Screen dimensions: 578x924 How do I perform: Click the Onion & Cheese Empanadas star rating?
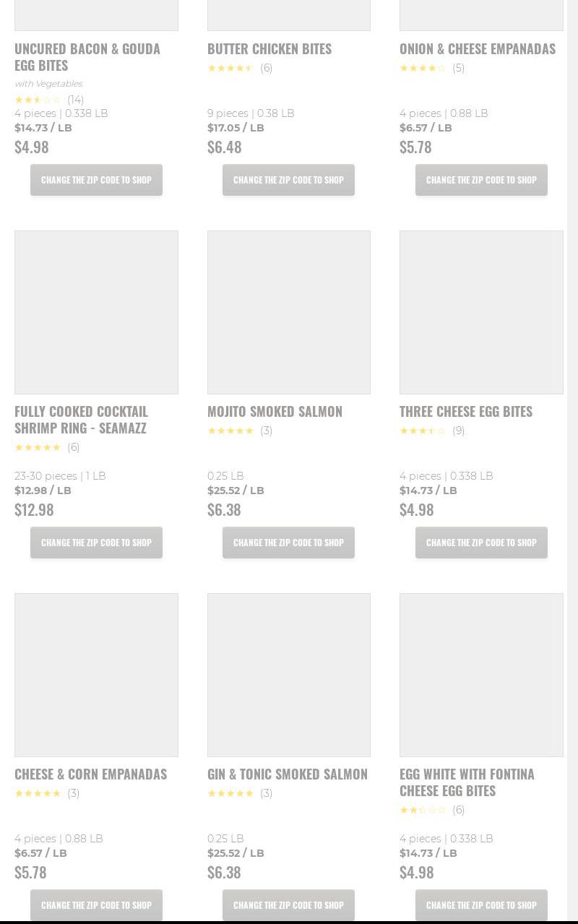tap(423, 68)
